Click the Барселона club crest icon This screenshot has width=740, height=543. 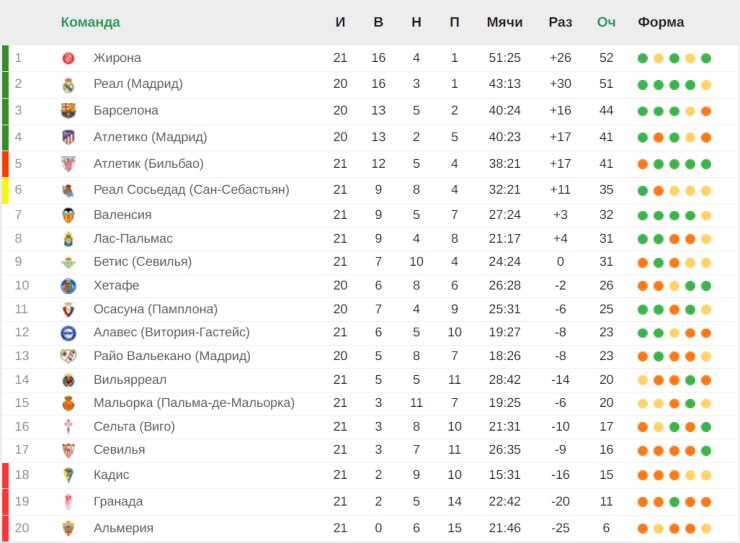click(x=68, y=111)
